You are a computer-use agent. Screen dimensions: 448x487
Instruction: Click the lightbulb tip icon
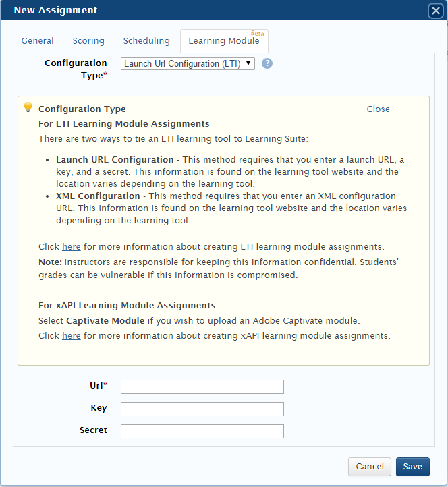pos(28,107)
